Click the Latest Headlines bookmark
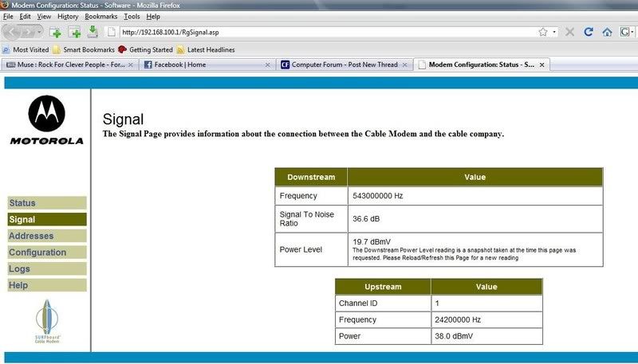This screenshot has width=638, height=364. [206, 49]
